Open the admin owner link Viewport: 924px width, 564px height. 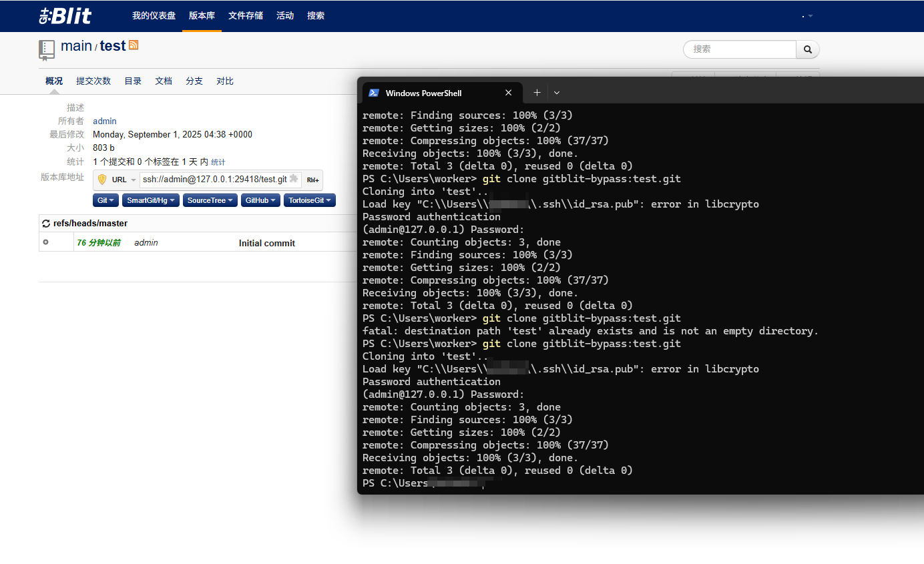105,121
